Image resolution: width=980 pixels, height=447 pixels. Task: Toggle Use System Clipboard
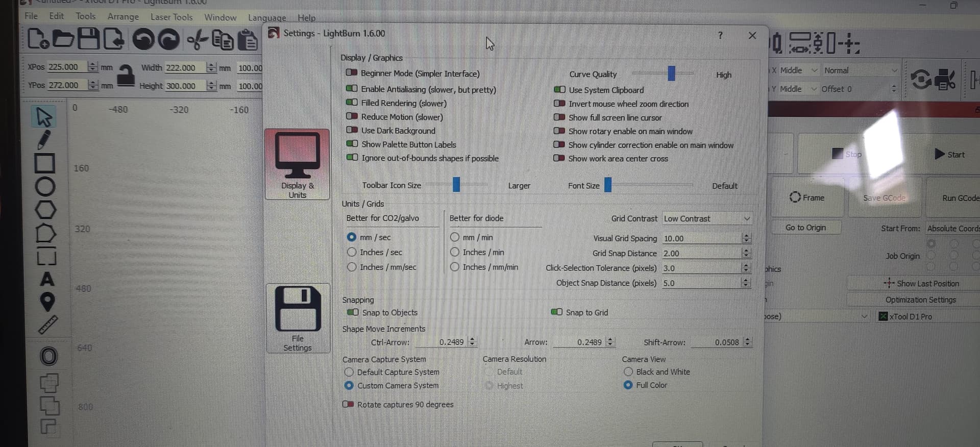coord(559,90)
